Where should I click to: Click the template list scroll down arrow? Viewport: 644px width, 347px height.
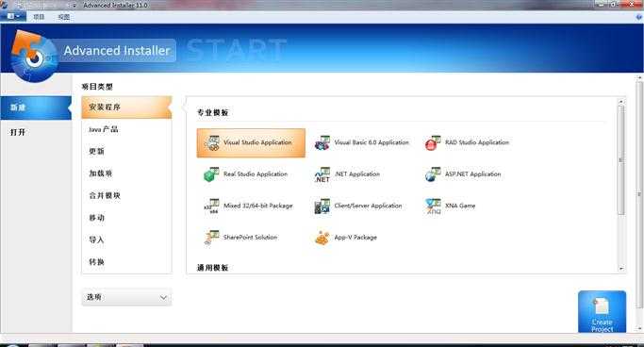pyautogui.click(x=621, y=268)
